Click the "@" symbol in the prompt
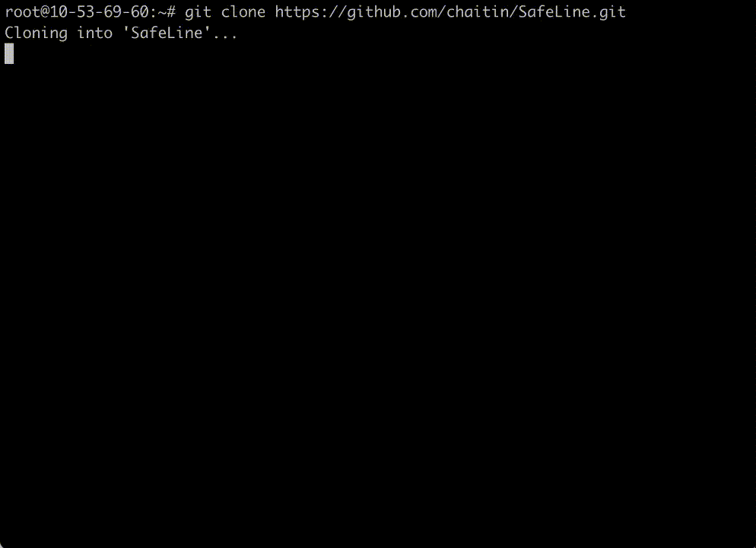The image size is (756, 548). click(x=45, y=12)
